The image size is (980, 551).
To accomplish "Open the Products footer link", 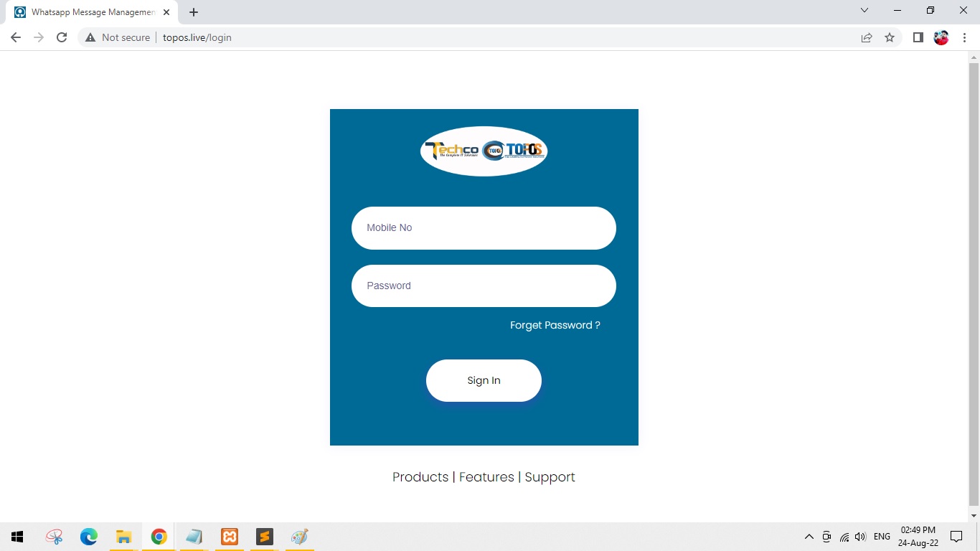I will point(420,477).
